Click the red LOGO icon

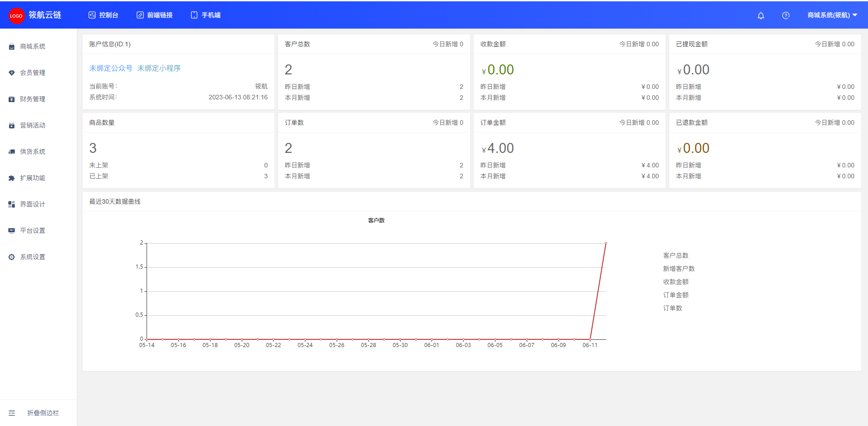coord(16,15)
